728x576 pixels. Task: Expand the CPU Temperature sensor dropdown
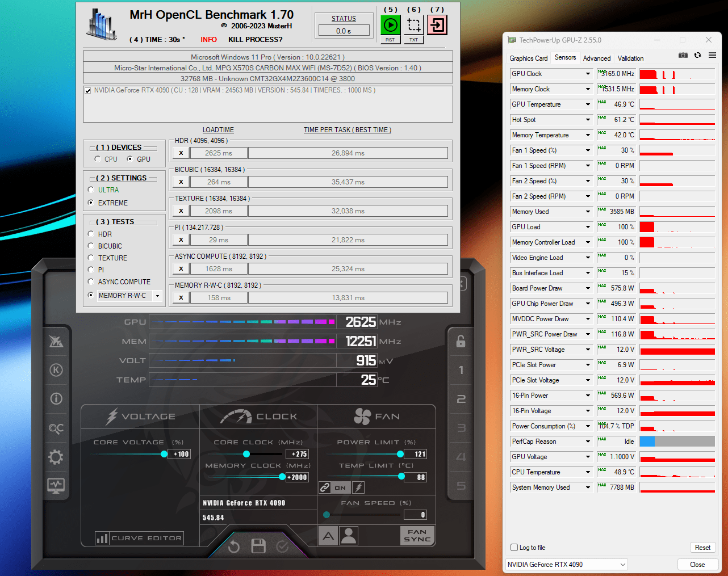(588, 472)
